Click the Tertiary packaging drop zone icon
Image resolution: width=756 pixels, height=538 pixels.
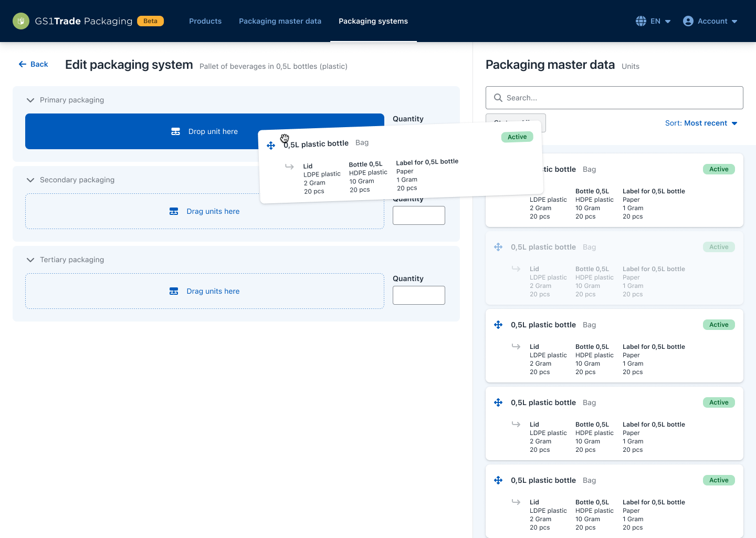[x=174, y=291]
